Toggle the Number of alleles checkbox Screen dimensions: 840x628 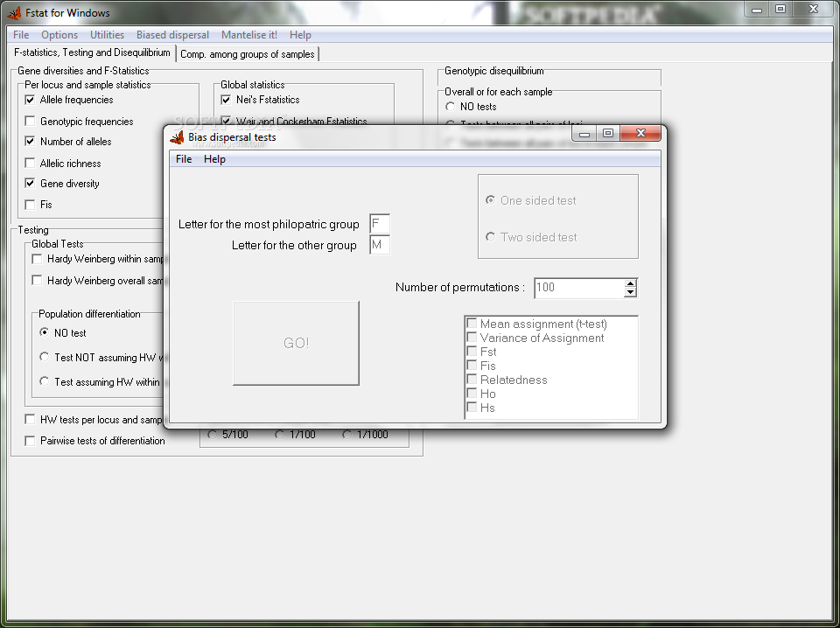coord(30,142)
